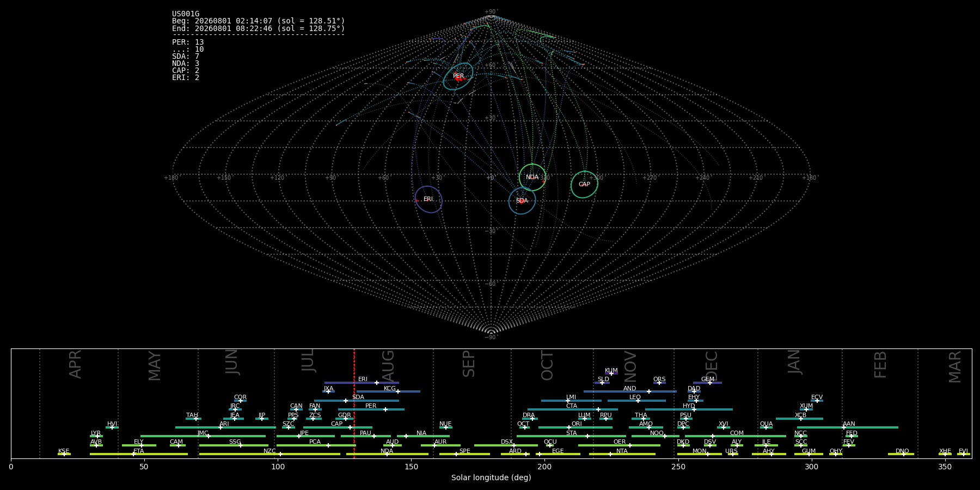Select the ETA shower bar
This screenshot has height=490, width=980.
[x=139, y=454]
